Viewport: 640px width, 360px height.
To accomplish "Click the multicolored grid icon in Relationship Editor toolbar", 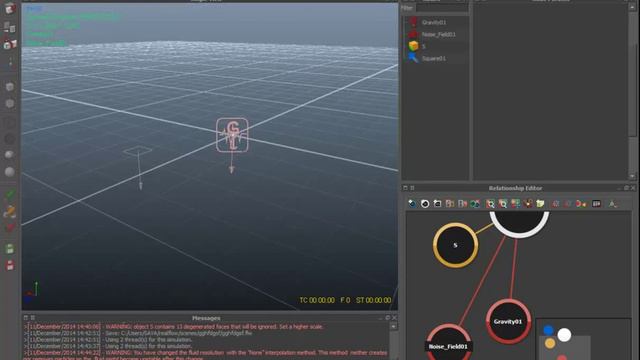I will (x=516, y=203).
